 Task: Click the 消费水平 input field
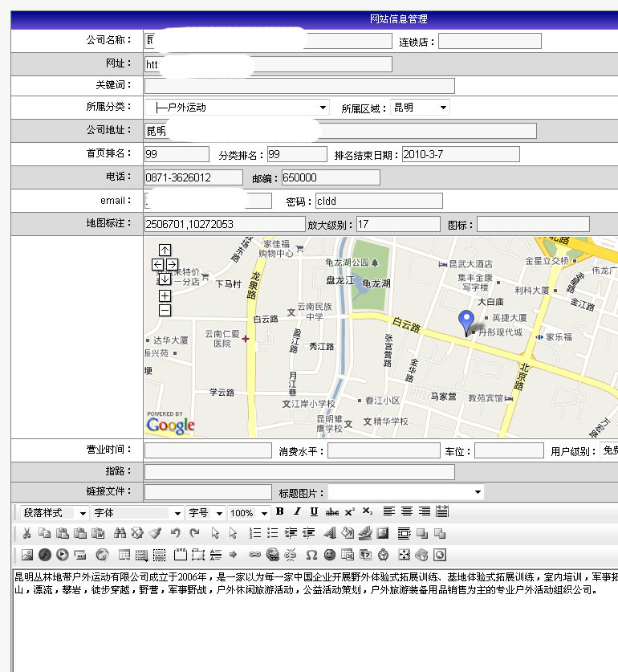pyautogui.click(x=384, y=450)
